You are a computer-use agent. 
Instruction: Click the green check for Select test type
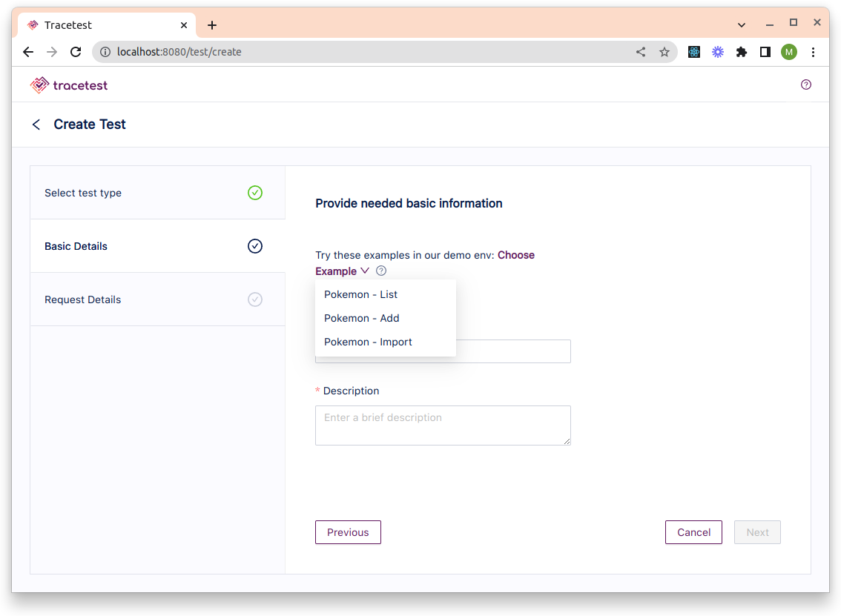pyautogui.click(x=255, y=193)
